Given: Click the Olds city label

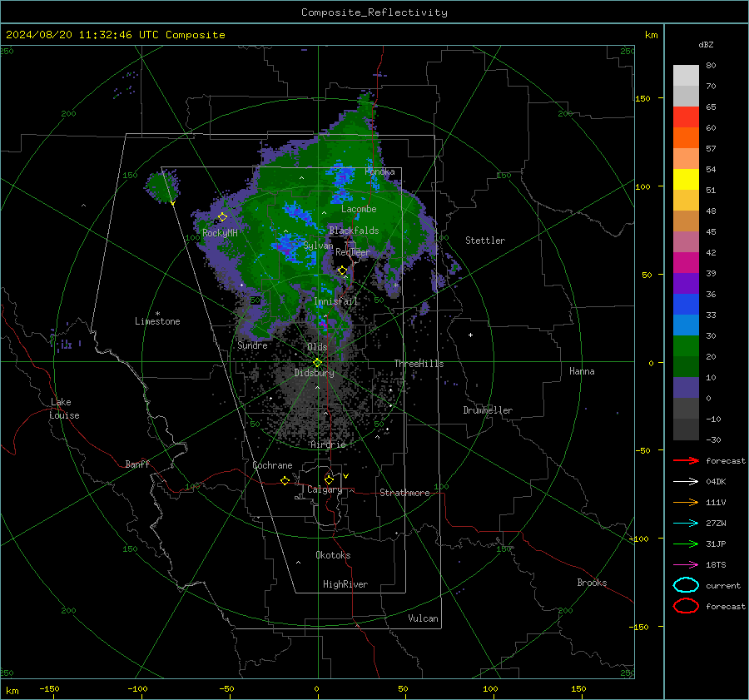Looking at the screenshot, I should (x=317, y=347).
